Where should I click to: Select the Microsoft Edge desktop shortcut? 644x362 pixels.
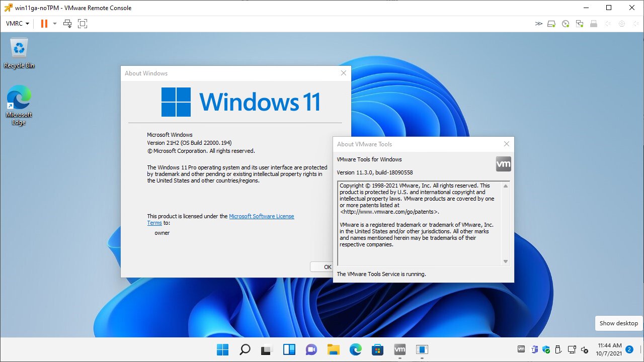[19, 105]
